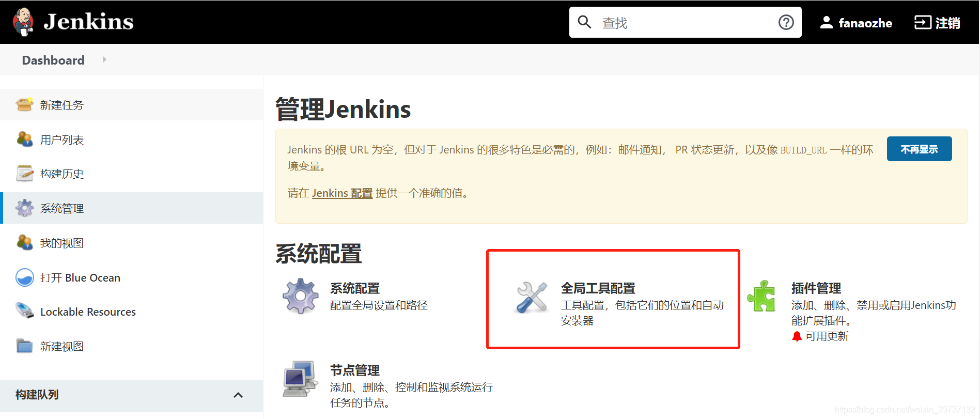The height and width of the screenshot is (419, 980).
Task: Collapse the 构建队列 panel chevron
Action: pos(238,395)
